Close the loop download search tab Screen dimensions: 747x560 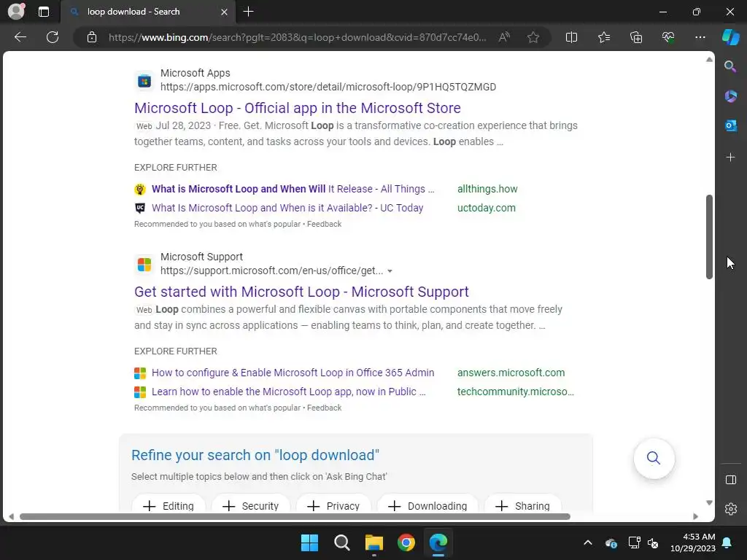click(224, 12)
